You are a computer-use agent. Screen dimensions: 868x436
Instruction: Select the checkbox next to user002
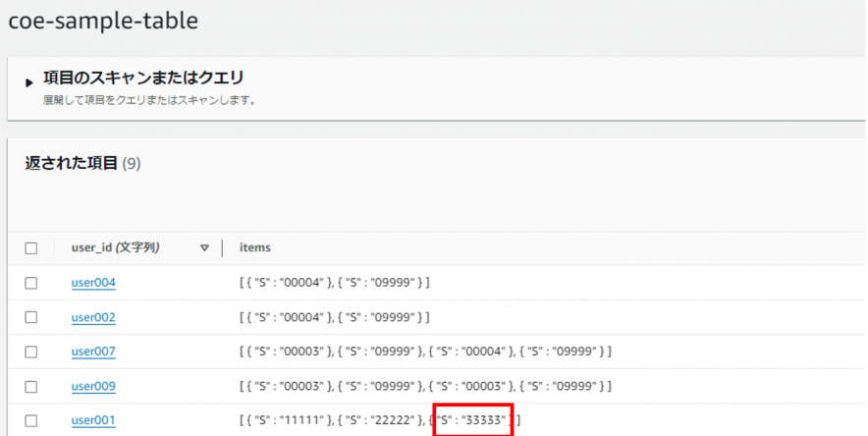pos(30,317)
